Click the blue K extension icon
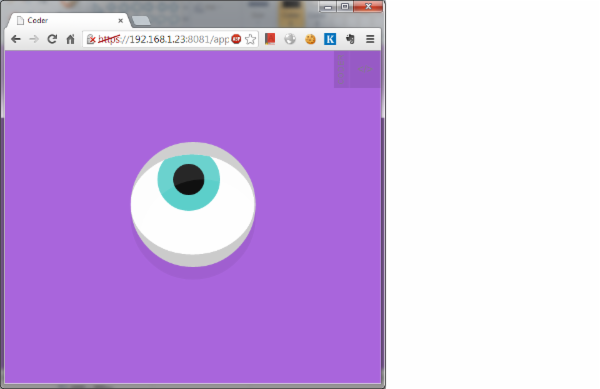 (x=330, y=39)
